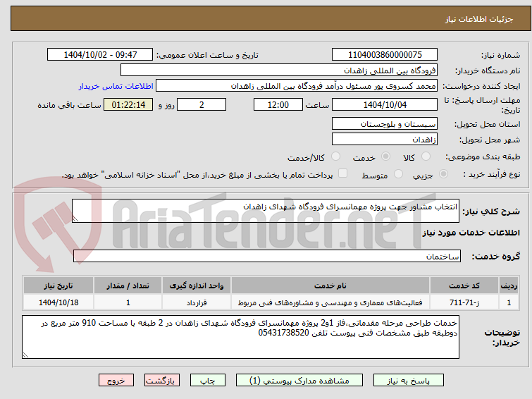Image resolution: width=532 pixels, height=399 pixels.
Task: Click the ردیف column header
Action: point(509,286)
